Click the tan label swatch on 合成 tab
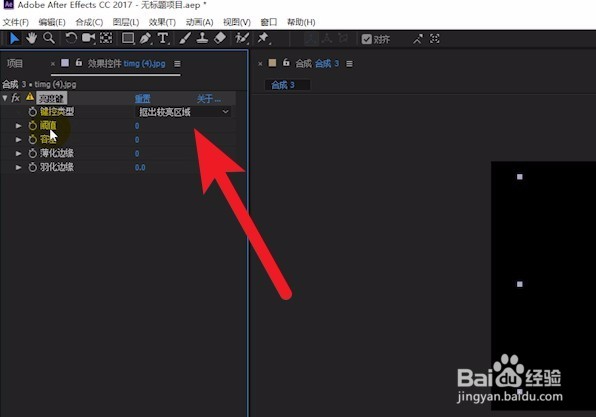The height and width of the screenshot is (417, 596). 272,63
